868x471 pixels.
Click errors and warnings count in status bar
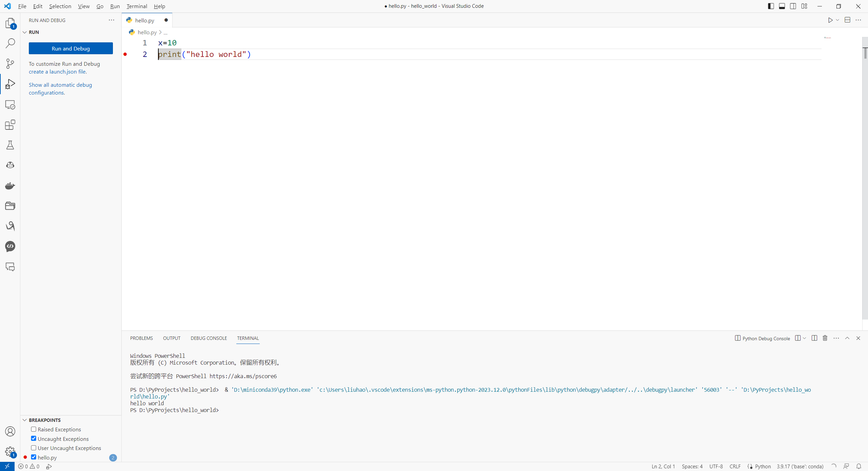point(29,467)
